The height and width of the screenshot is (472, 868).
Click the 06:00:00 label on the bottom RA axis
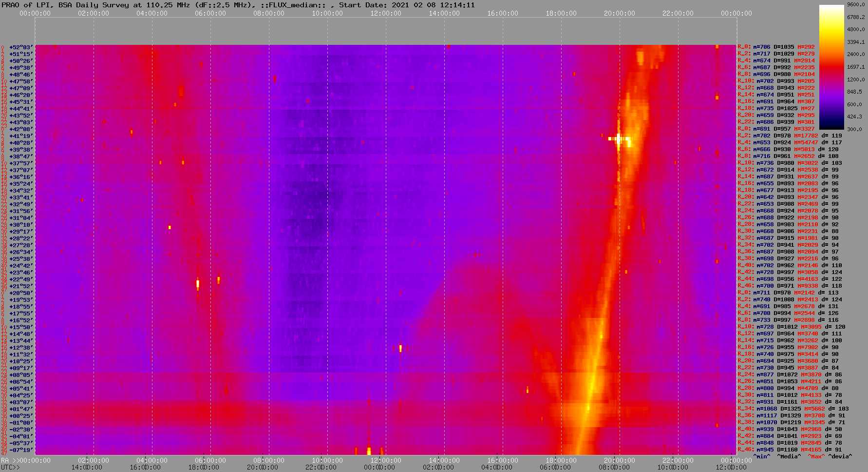pyautogui.click(x=210, y=460)
